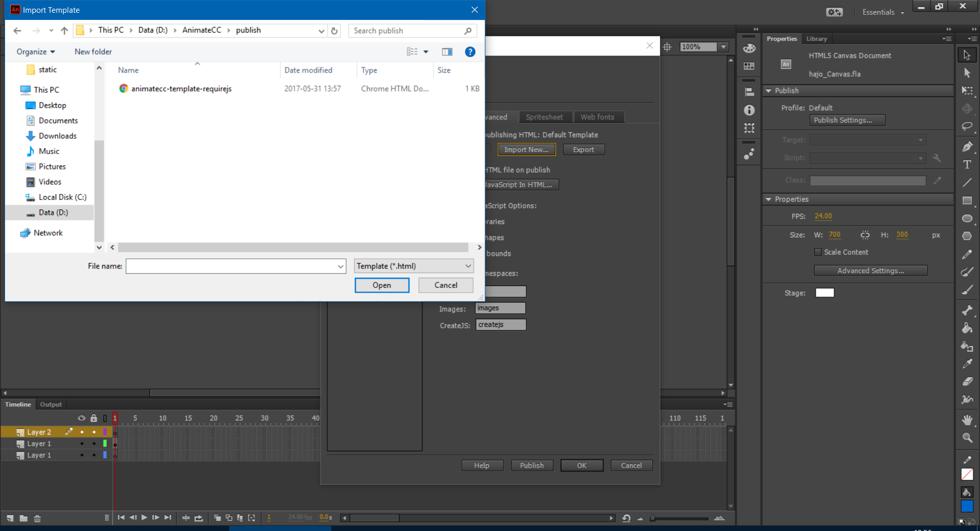Toggle lock-all-layers icon in timeline header
The width and height of the screenshot is (980, 531).
[x=93, y=418]
